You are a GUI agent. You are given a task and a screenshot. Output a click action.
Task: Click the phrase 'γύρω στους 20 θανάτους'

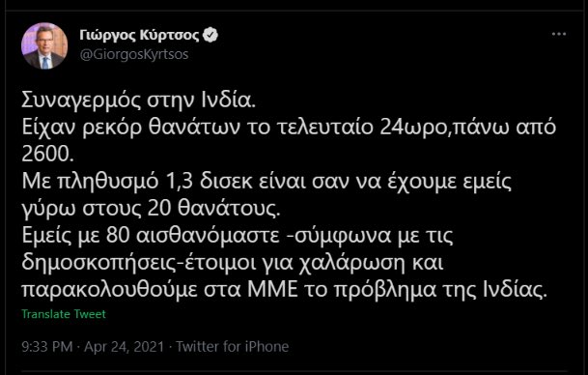[150, 209]
